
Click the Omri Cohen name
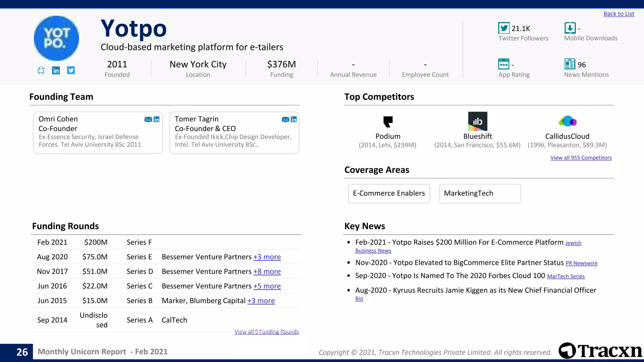click(x=58, y=119)
